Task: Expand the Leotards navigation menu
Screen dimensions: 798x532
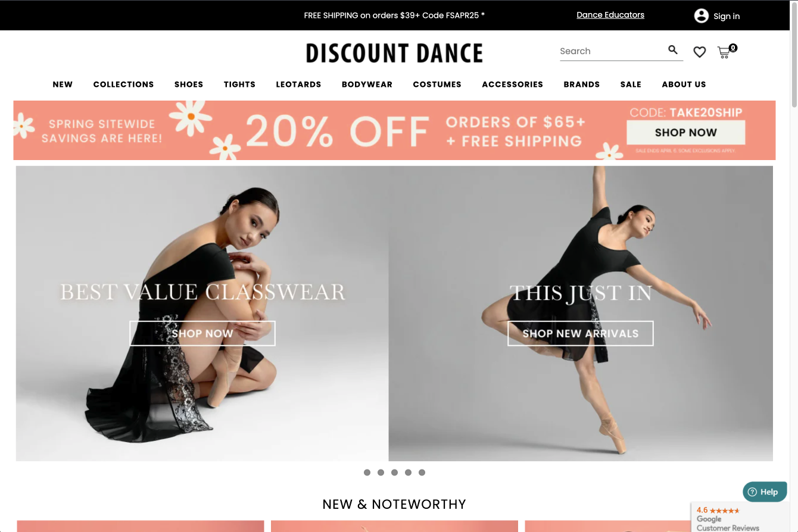Action: (298, 85)
